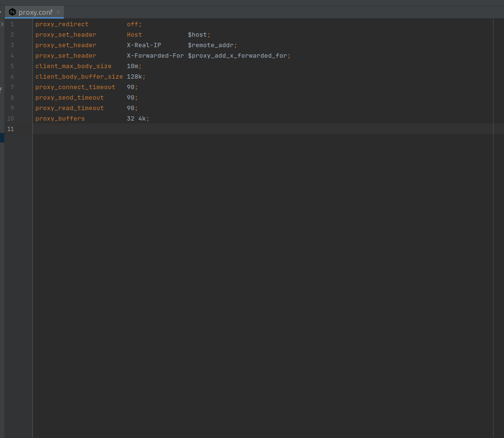
Task: Select the $remote_addr variable
Action: (x=210, y=45)
